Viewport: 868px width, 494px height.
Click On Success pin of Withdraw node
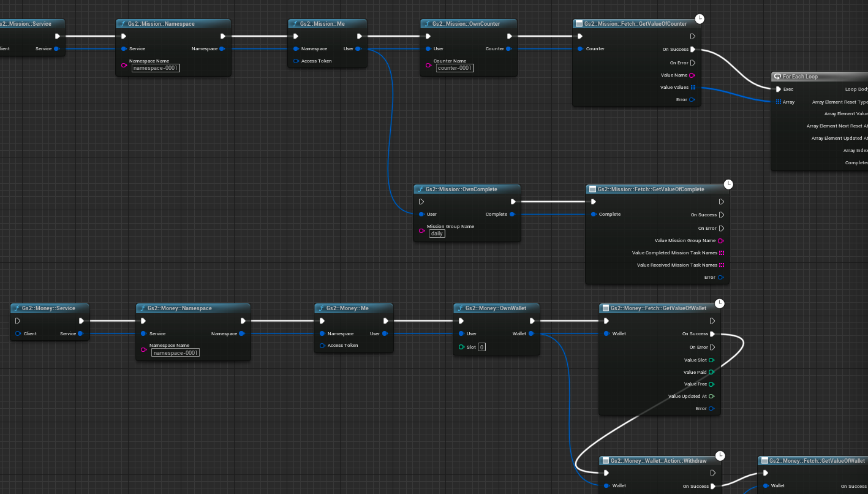tap(712, 486)
